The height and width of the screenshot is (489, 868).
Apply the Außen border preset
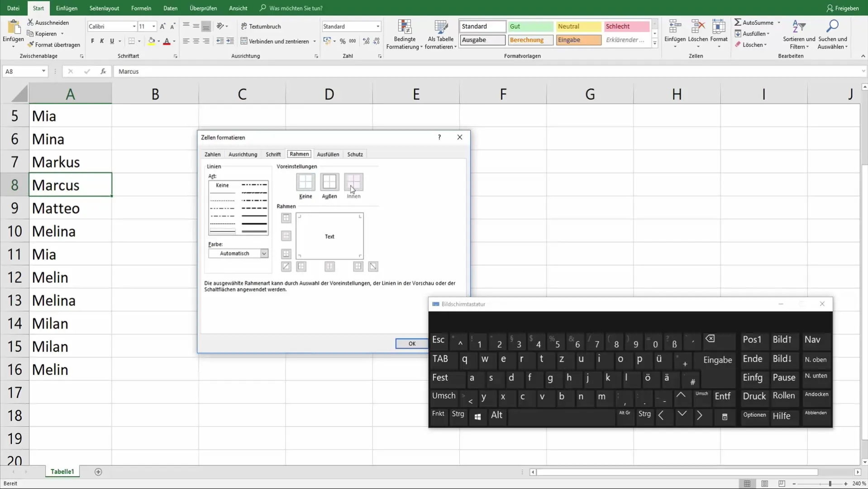[x=329, y=182]
